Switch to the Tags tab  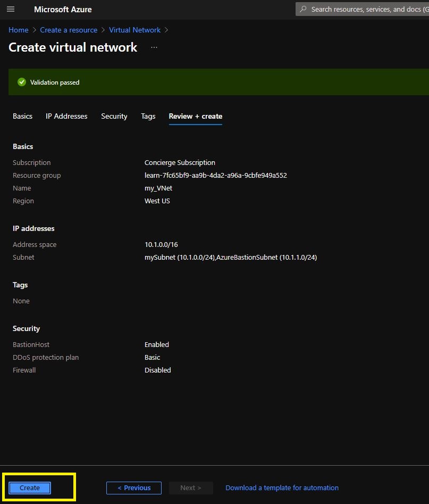tap(148, 116)
